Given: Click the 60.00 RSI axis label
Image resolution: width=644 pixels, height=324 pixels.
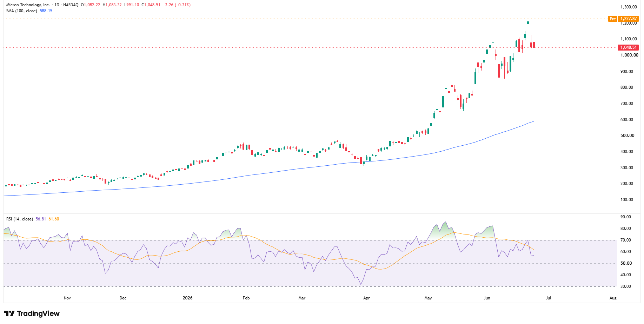Looking at the screenshot, I should pos(626,252).
